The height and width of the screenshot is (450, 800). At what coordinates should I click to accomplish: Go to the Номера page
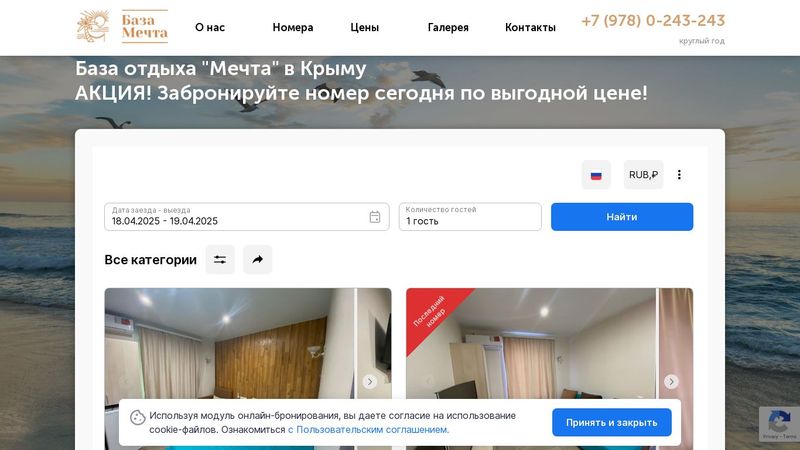pos(293,28)
